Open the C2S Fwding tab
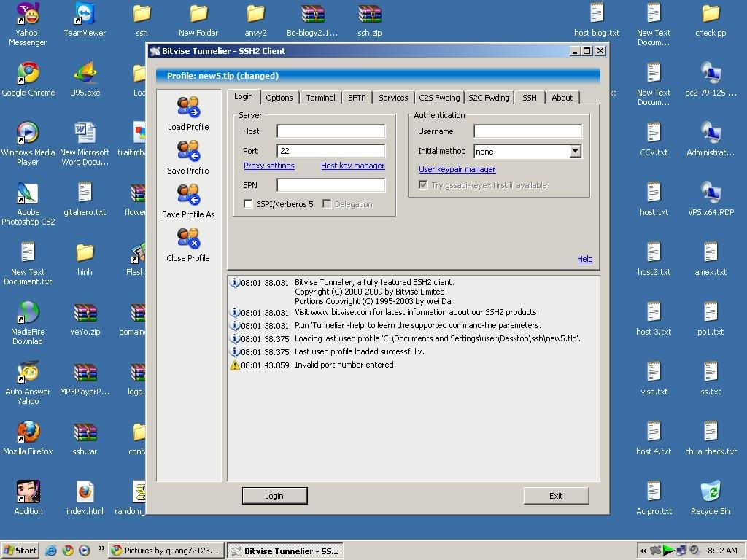The height and width of the screenshot is (560, 747). coord(439,98)
